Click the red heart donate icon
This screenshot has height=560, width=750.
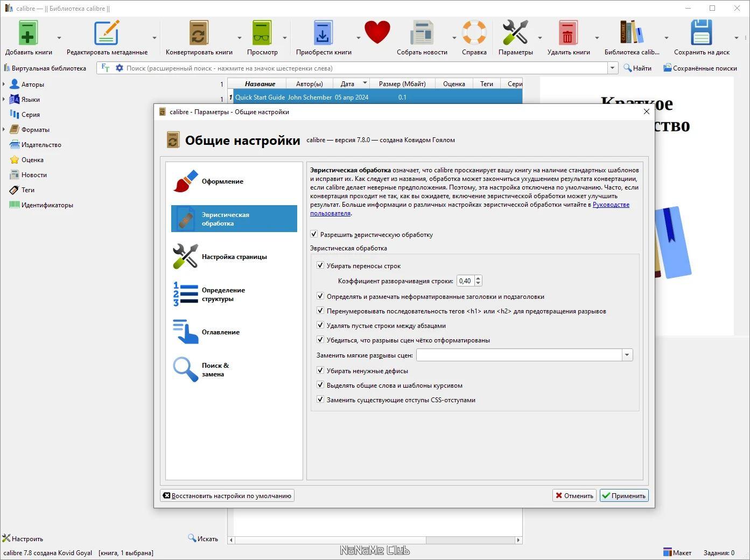(x=377, y=32)
